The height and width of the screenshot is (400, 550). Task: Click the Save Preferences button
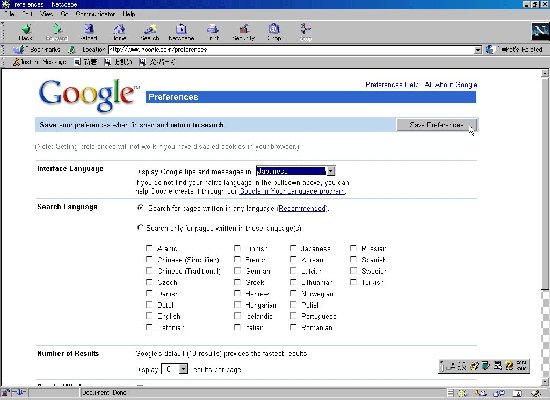437,125
